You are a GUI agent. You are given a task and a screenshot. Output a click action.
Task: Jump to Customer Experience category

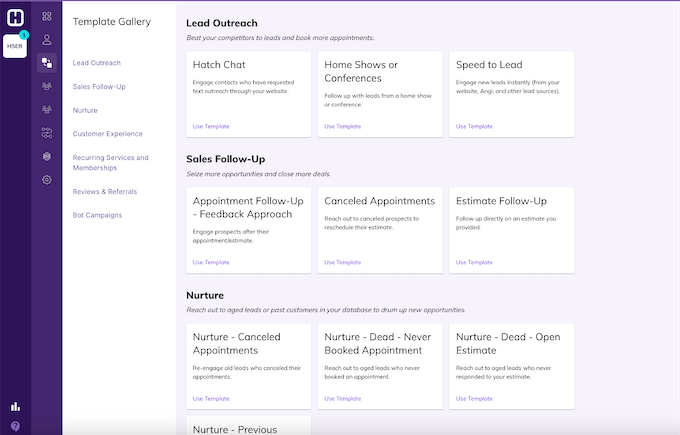(x=108, y=133)
